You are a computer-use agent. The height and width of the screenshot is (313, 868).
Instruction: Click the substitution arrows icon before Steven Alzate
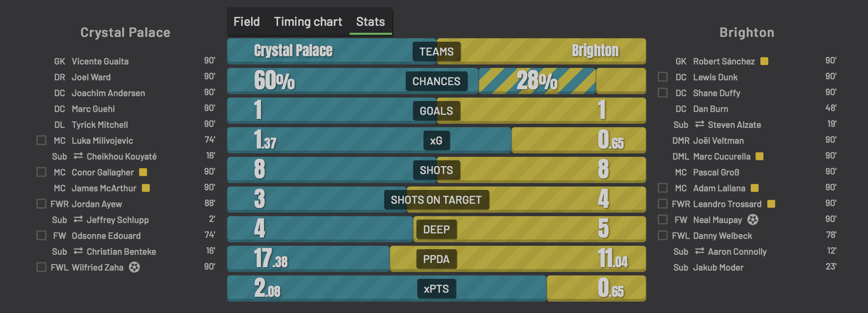click(700, 124)
